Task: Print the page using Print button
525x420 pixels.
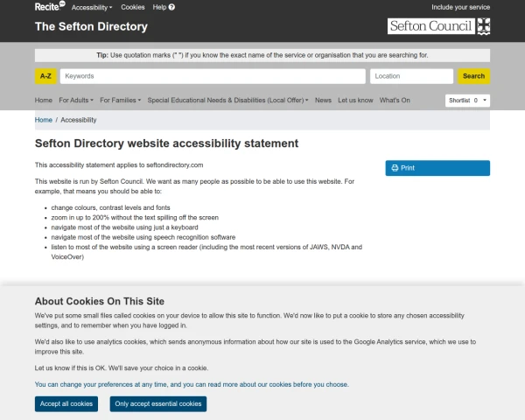Action: click(x=437, y=168)
